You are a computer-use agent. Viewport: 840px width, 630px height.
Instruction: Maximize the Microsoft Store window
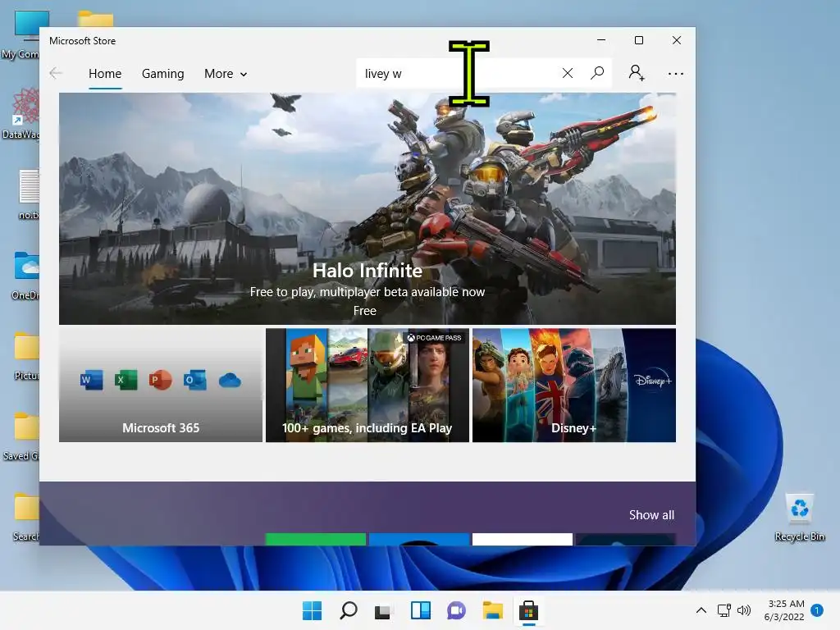tap(638, 40)
